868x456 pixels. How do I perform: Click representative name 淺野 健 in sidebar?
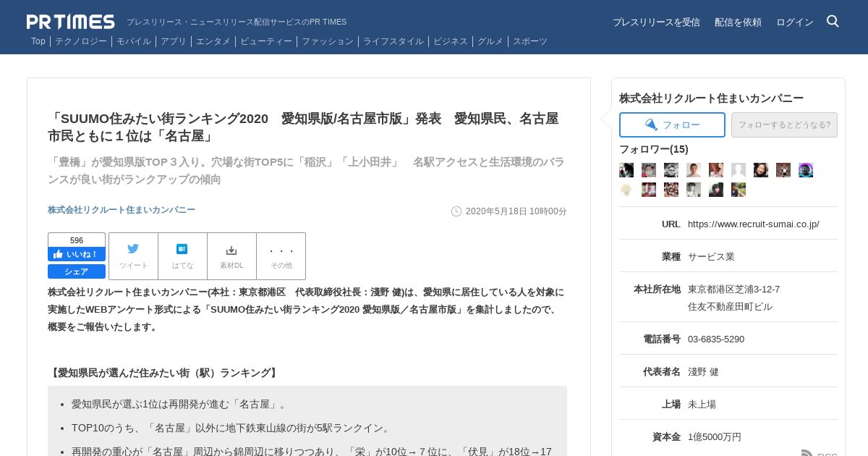pos(703,371)
